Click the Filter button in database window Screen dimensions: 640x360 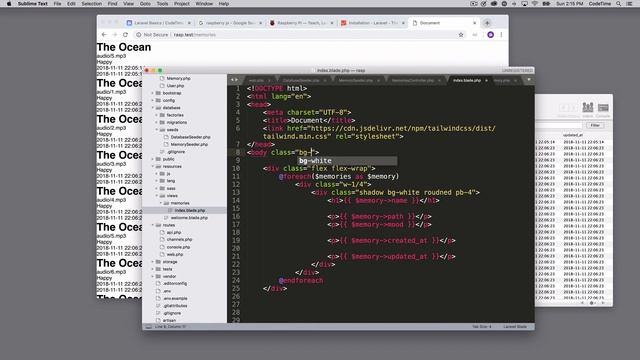pos(595,125)
